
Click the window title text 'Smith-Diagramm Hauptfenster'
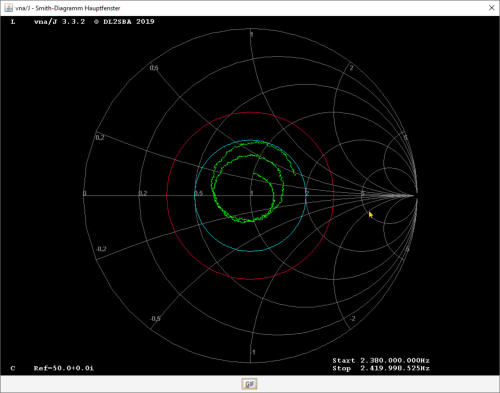[x=78, y=8]
